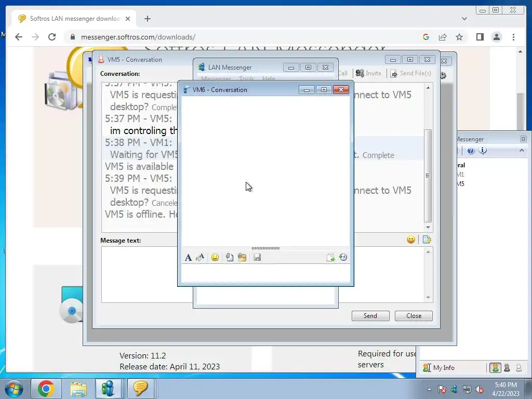Open font settings in VM6 Conversation toolbar
The image size is (532, 399).
pos(188,258)
